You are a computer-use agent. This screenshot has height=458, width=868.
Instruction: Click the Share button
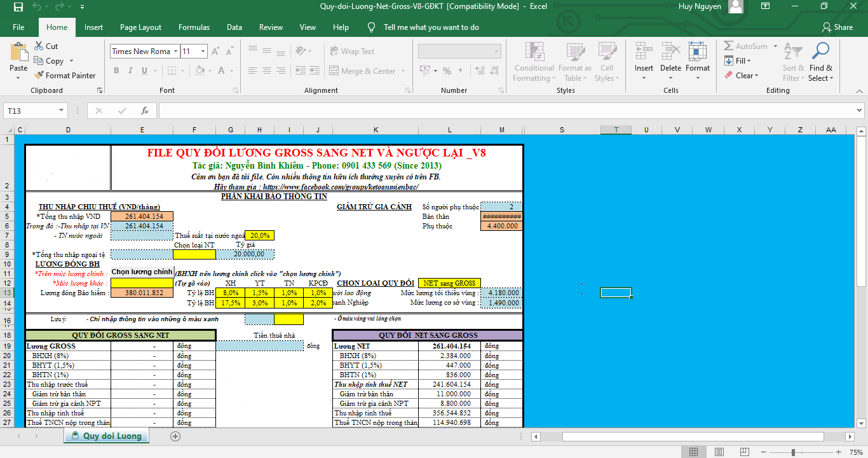pyautogui.click(x=837, y=27)
